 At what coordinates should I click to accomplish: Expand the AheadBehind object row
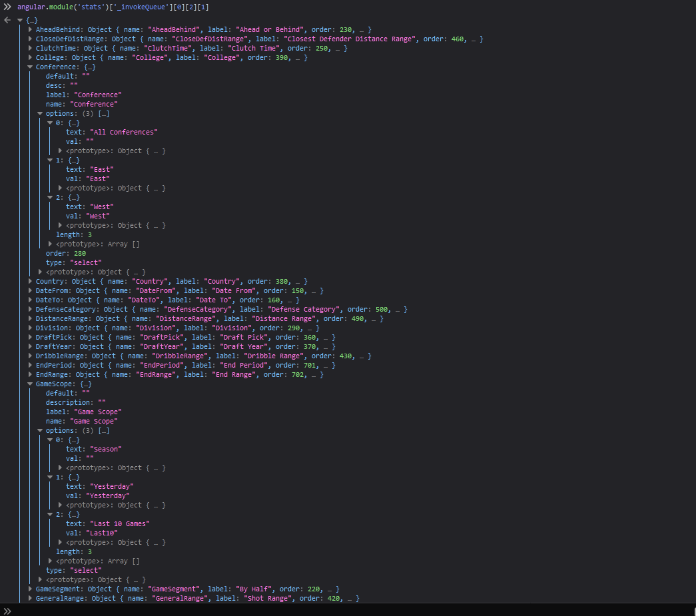(30, 29)
